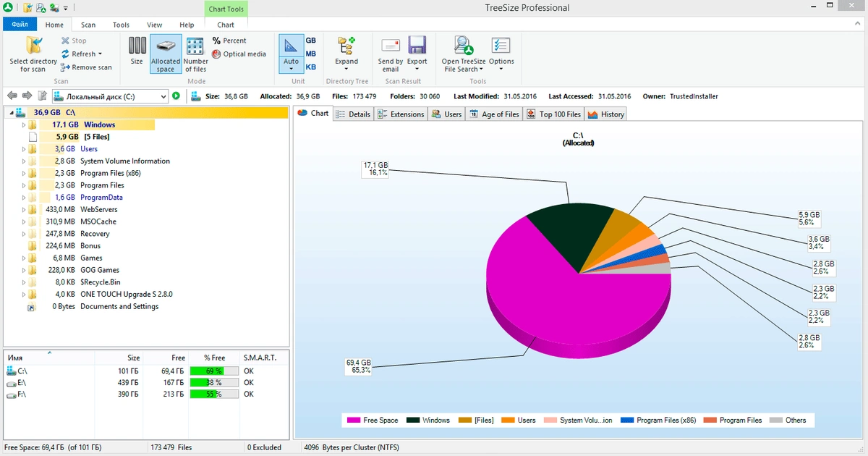Select Documents and Settings entry
The height and width of the screenshot is (456, 868).
coord(146,306)
